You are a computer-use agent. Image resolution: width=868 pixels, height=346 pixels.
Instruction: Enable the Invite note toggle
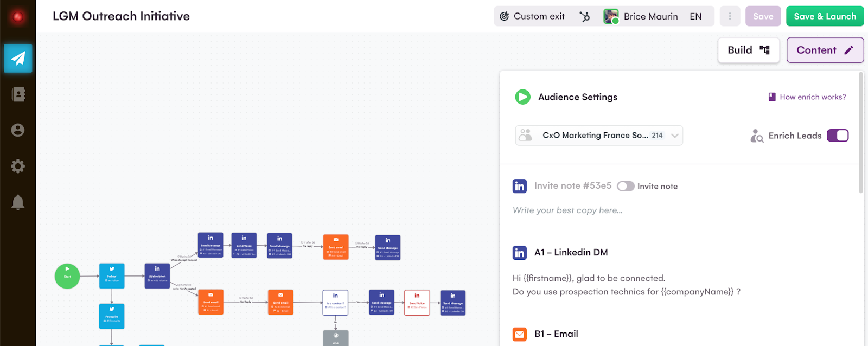[x=626, y=186]
